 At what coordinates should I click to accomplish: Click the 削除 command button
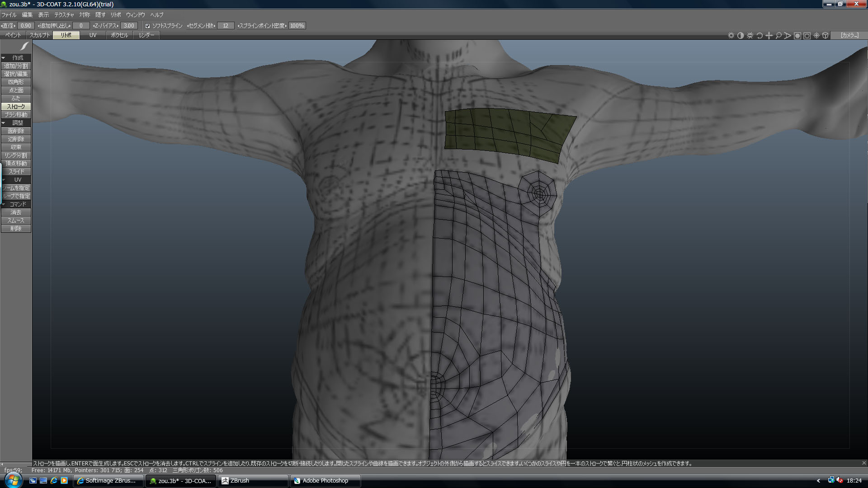click(16, 229)
